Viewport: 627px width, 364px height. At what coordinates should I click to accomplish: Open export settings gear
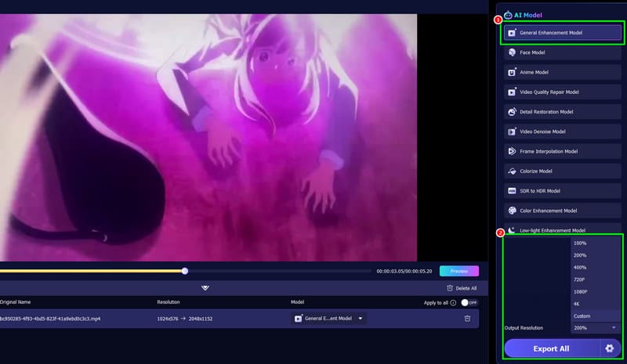pos(610,348)
